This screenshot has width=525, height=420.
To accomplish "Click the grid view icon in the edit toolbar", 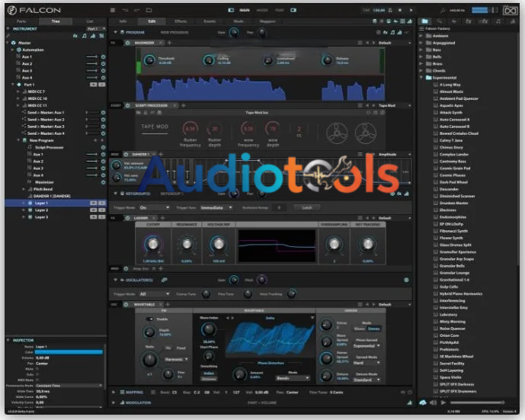I will point(402,21).
